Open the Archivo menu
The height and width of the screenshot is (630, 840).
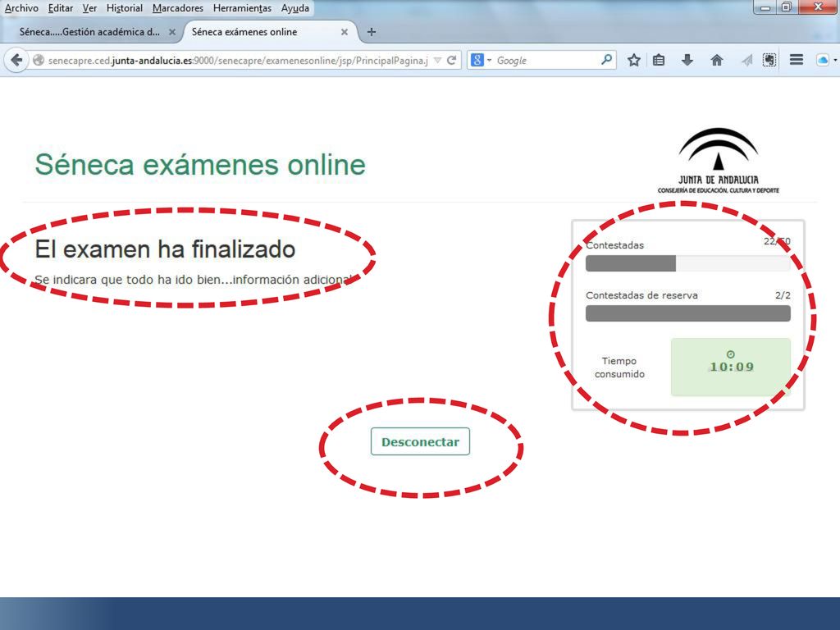coord(21,8)
